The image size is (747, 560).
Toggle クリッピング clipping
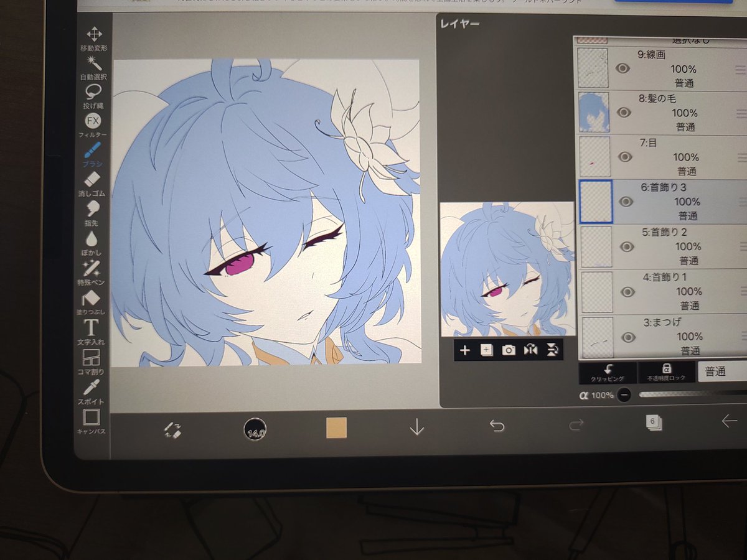(x=608, y=373)
